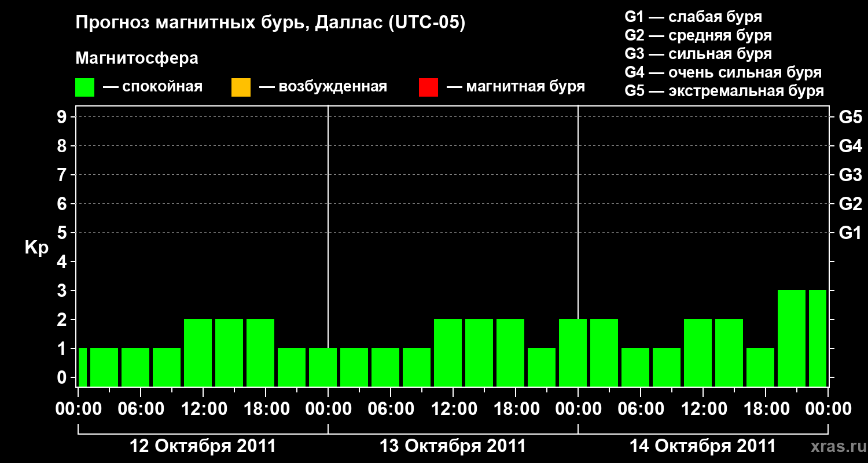This screenshot has width=868, height=463.
Task: Click the green 'спокойная' legend swatch
Action: pyautogui.click(x=85, y=87)
